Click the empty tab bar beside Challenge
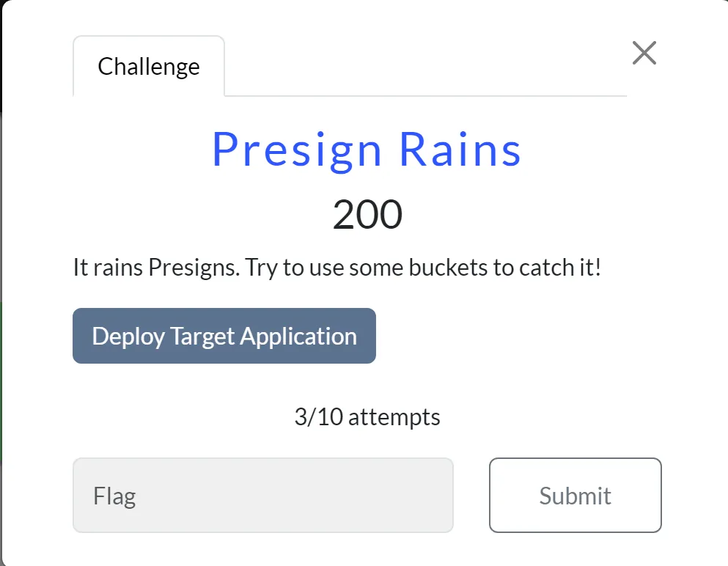The width and height of the screenshot is (728, 566). point(425,73)
